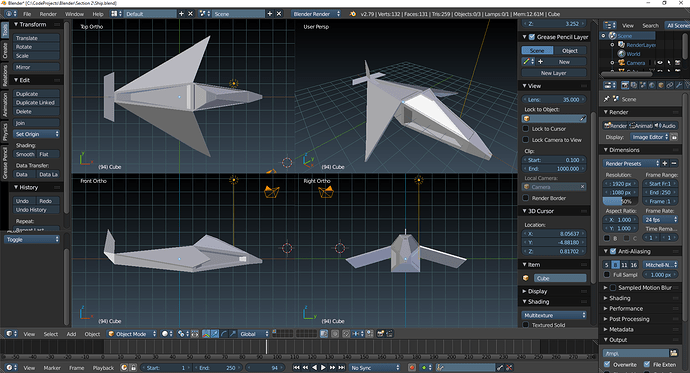
Task: Open the 3D view editor type selector
Action: (x=11, y=334)
